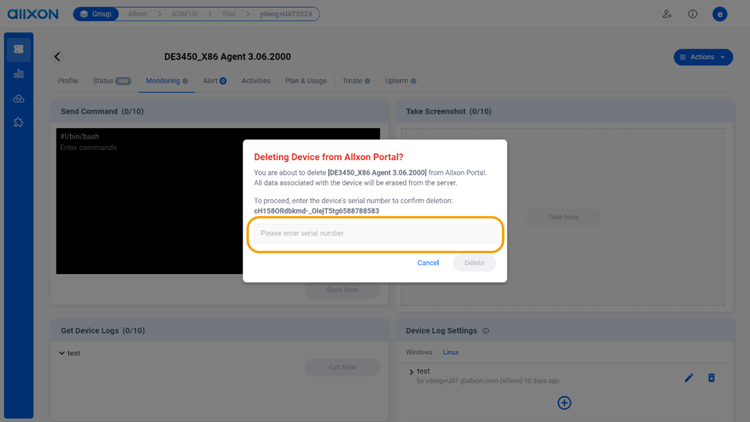Select the Group breadcrumb button
Image resolution: width=750 pixels, height=422 pixels.
96,14
